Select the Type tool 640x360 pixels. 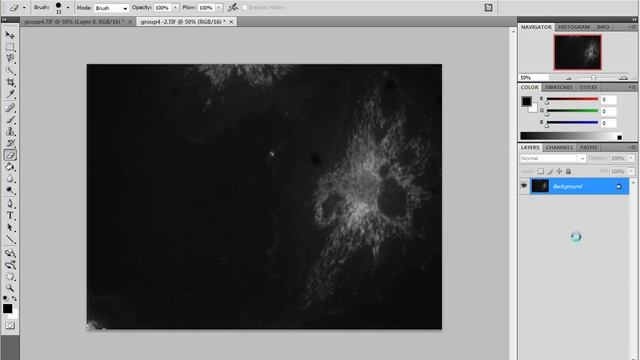(10, 216)
